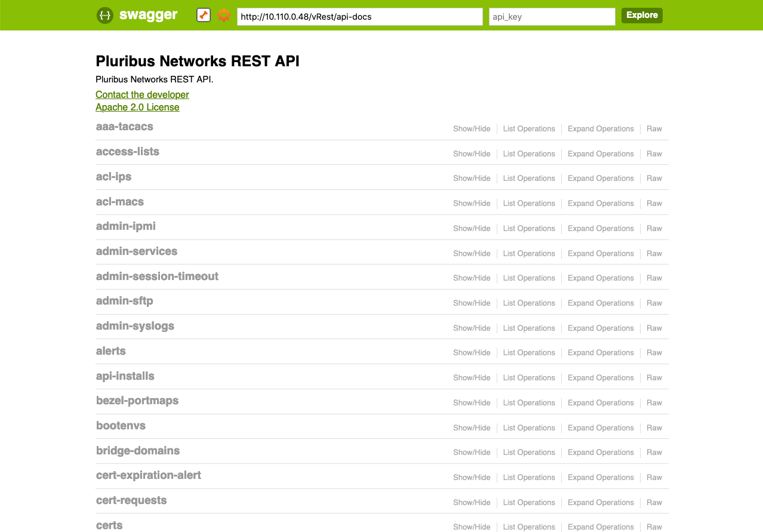763x532 pixels.
Task: Toggle Show/Hide for acl-ips
Action: (x=472, y=179)
